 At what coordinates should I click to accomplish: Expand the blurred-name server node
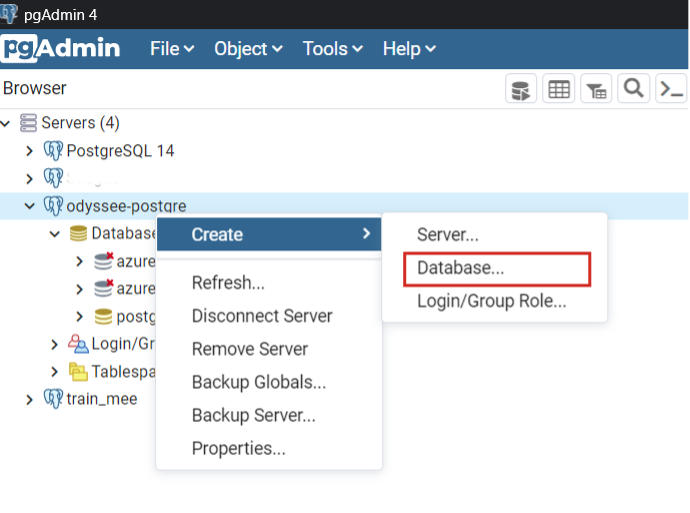[x=29, y=179]
